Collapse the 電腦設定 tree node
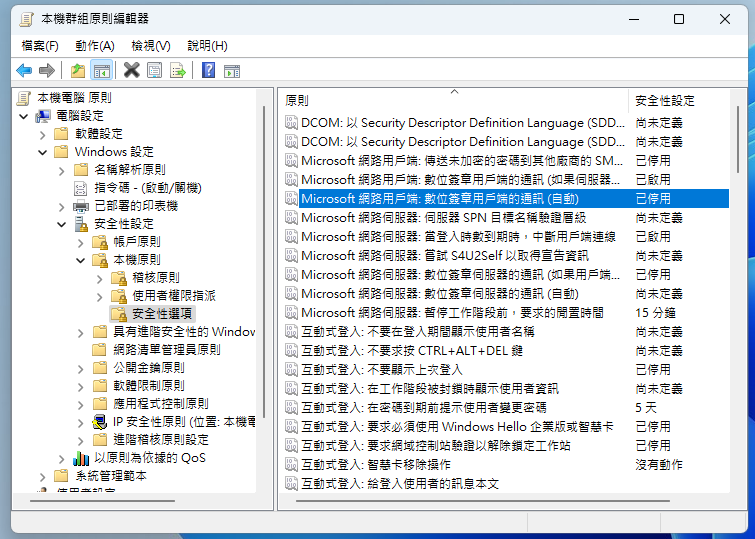This screenshot has width=755, height=539. (24, 116)
